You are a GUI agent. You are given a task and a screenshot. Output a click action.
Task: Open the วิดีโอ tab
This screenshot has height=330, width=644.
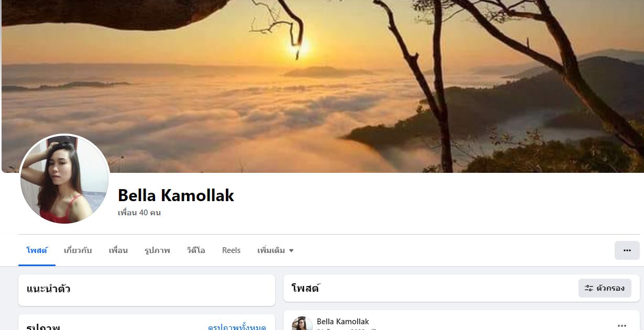pos(195,250)
